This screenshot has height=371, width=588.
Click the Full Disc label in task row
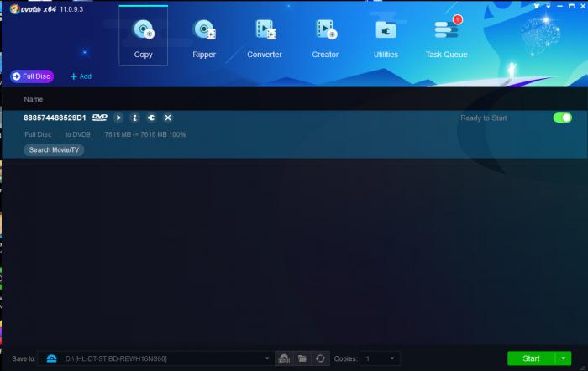38,134
